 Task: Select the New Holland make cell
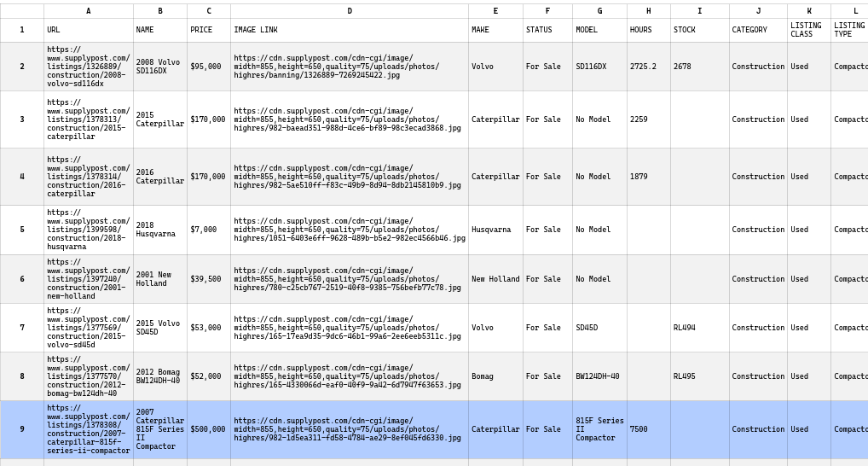pos(495,279)
